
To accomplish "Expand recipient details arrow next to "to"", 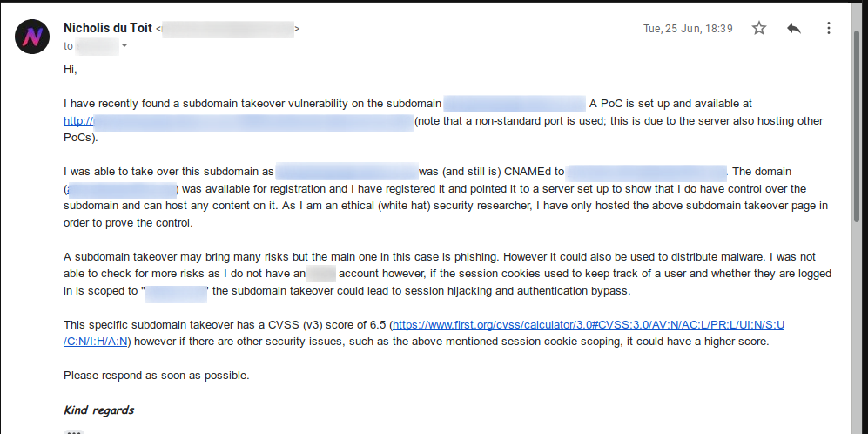I will click(124, 45).
